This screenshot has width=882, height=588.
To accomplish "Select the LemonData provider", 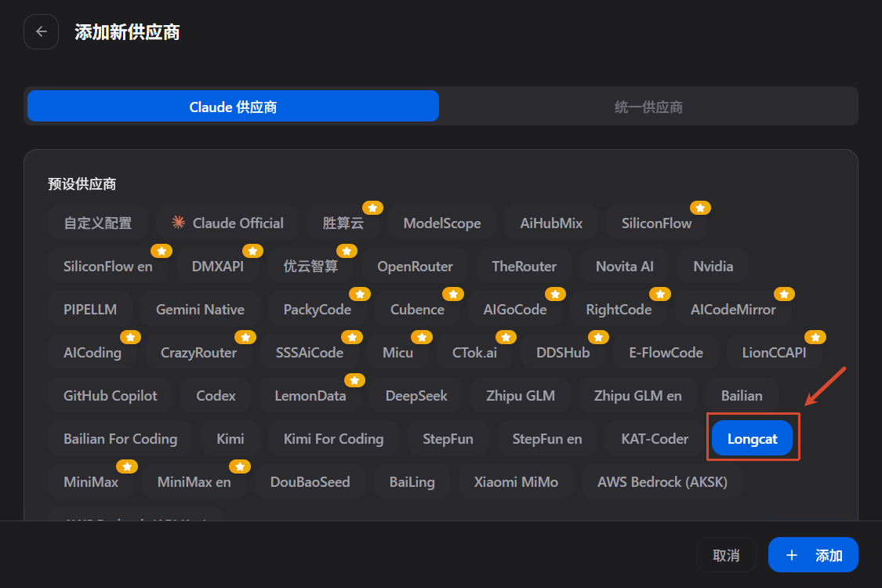I will pyautogui.click(x=310, y=396).
